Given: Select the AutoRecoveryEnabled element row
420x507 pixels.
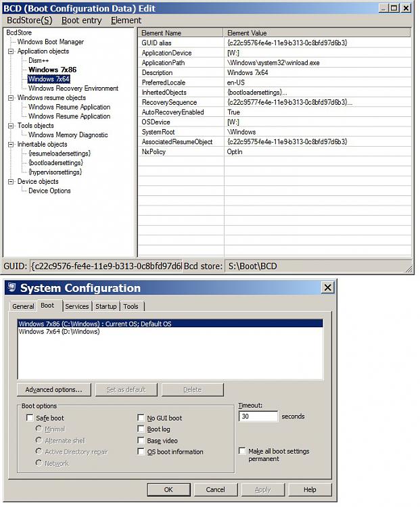Looking at the screenshot, I should coord(275,112).
